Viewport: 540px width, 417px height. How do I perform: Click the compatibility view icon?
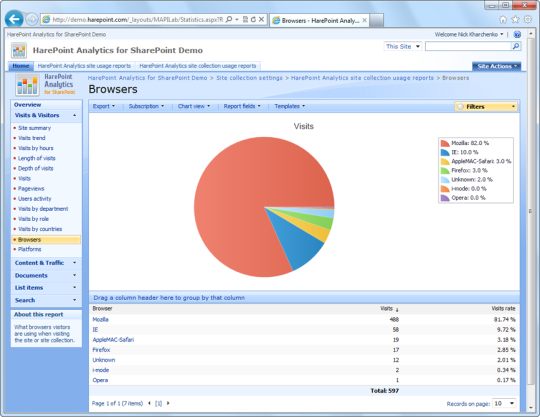[x=245, y=20]
